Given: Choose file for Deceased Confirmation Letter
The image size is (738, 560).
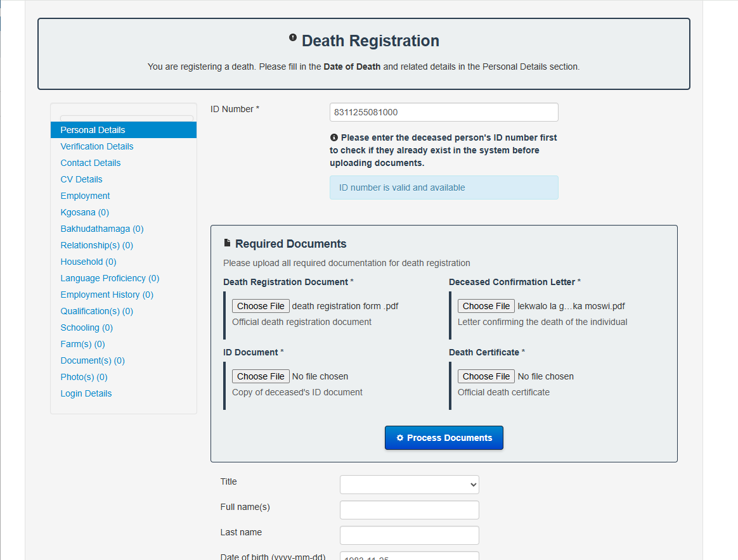Looking at the screenshot, I should (x=486, y=306).
